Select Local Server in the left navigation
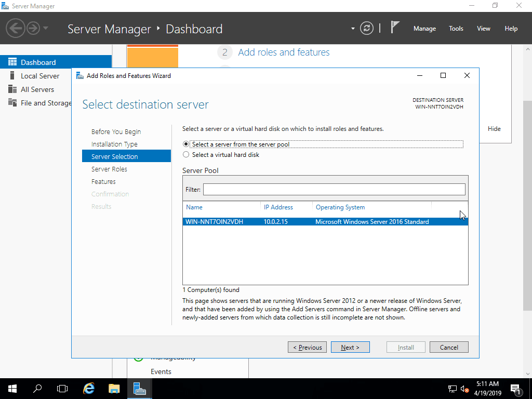This screenshot has height=399, width=532. [39, 76]
